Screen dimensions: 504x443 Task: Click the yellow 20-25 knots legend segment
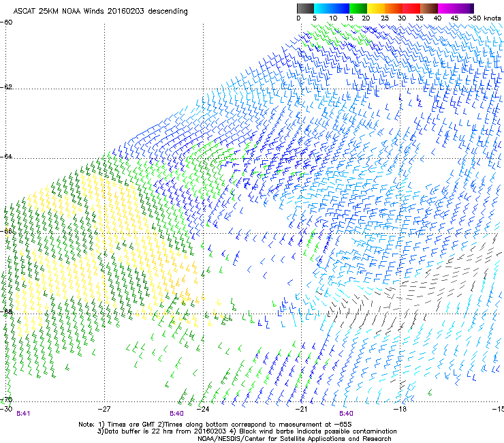(x=376, y=8)
